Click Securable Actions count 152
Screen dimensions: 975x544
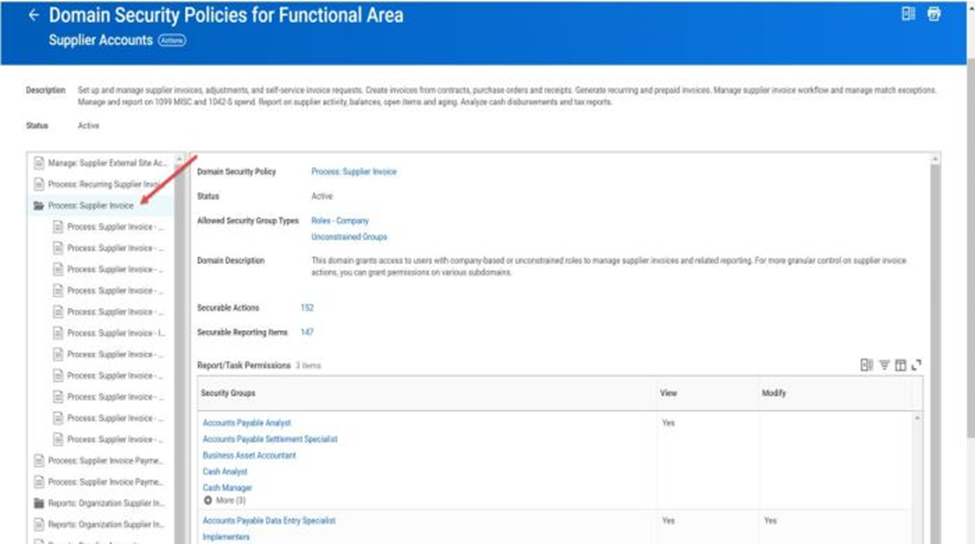(x=307, y=308)
